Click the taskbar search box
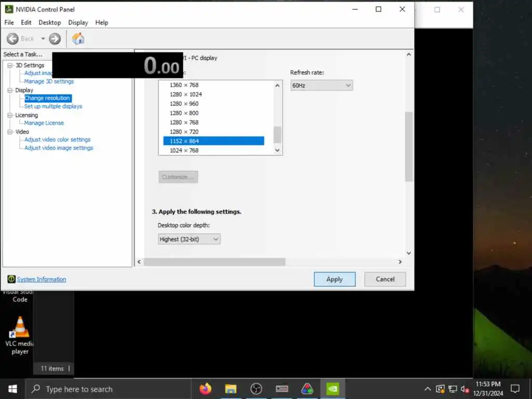Screen dimensions: 532x399 pos(108,389)
